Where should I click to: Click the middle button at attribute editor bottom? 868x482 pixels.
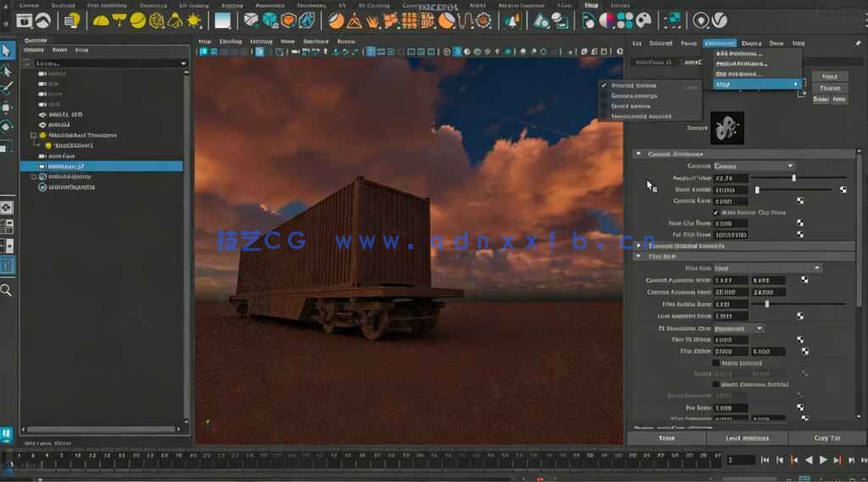click(747, 438)
